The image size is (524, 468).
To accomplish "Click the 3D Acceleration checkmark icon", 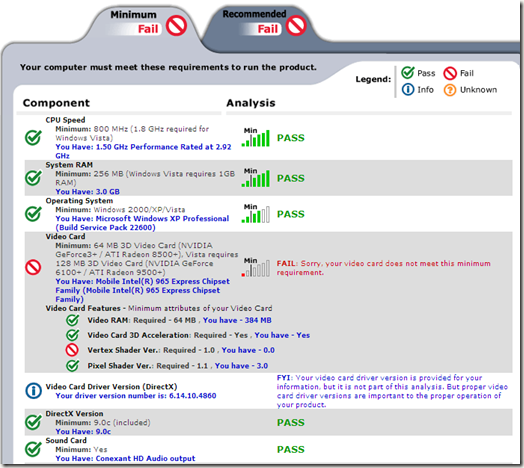I will [x=73, y=335].
